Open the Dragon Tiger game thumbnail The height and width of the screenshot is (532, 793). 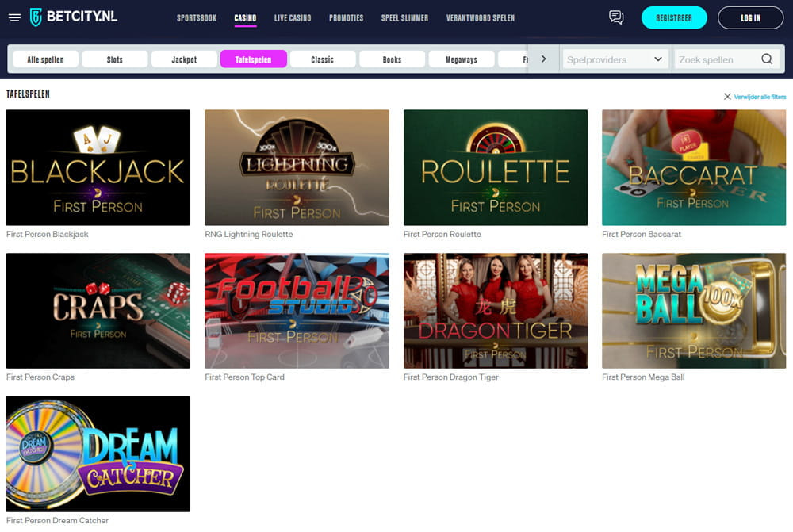(x=496, y=311)
